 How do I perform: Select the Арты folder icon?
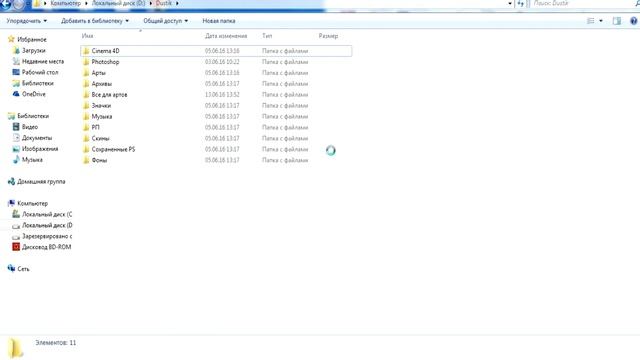(x=86, y=73)
